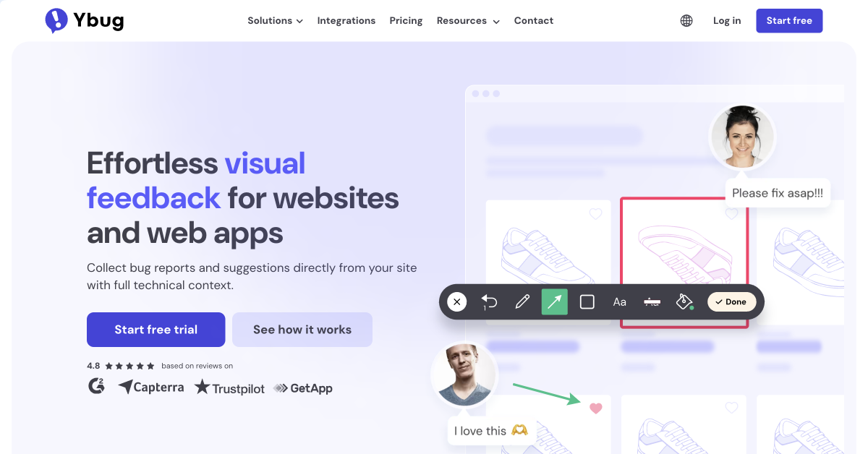Click heart on highlighted pink sneaker card

click(731, 214)
